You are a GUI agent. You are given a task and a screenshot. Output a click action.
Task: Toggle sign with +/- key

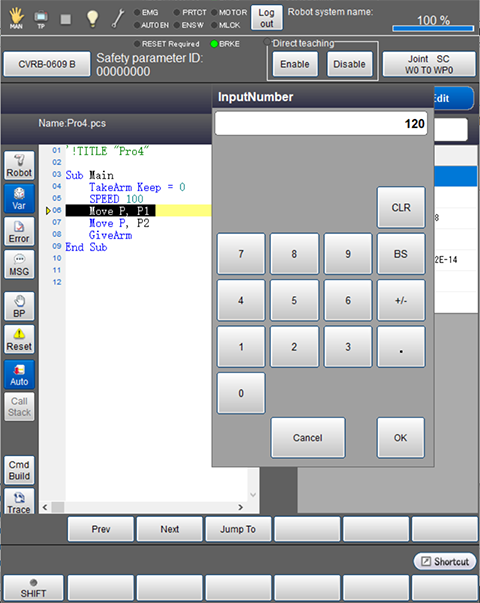point(401,300)
